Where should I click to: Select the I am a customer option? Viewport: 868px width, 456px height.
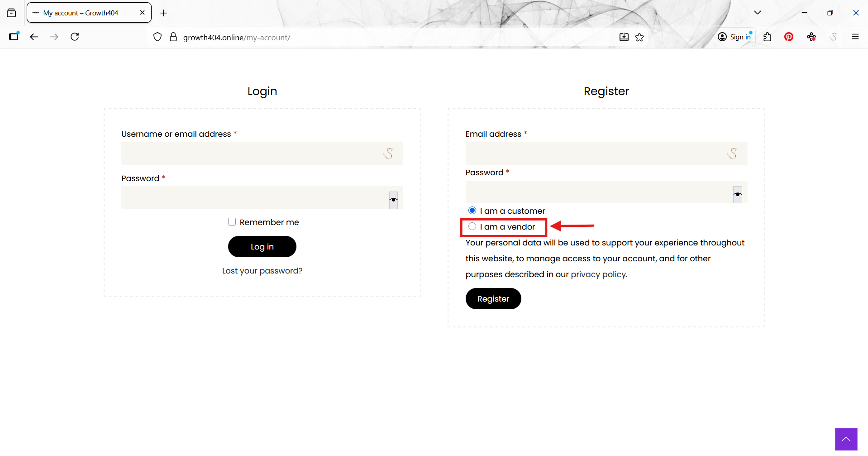[472, 211]
